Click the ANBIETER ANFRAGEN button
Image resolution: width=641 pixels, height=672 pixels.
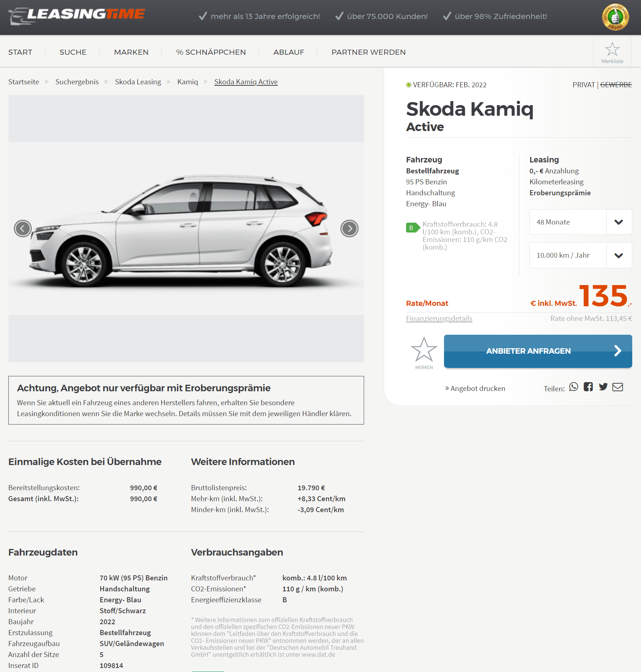538,351
